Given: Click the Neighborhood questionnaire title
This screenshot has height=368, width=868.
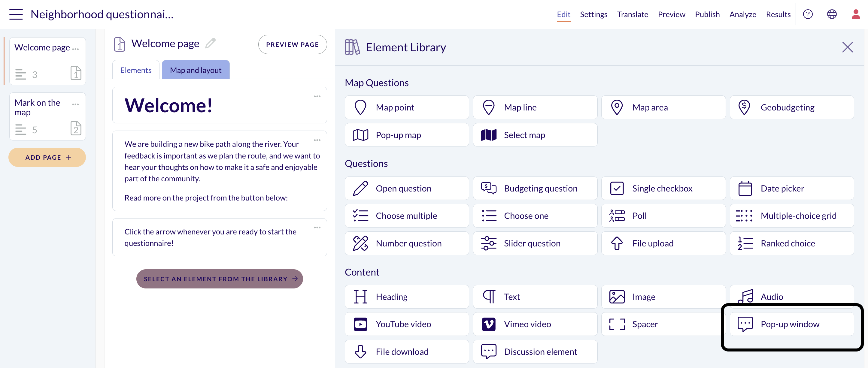Looking at the screenshot, I should coord(102,14).
